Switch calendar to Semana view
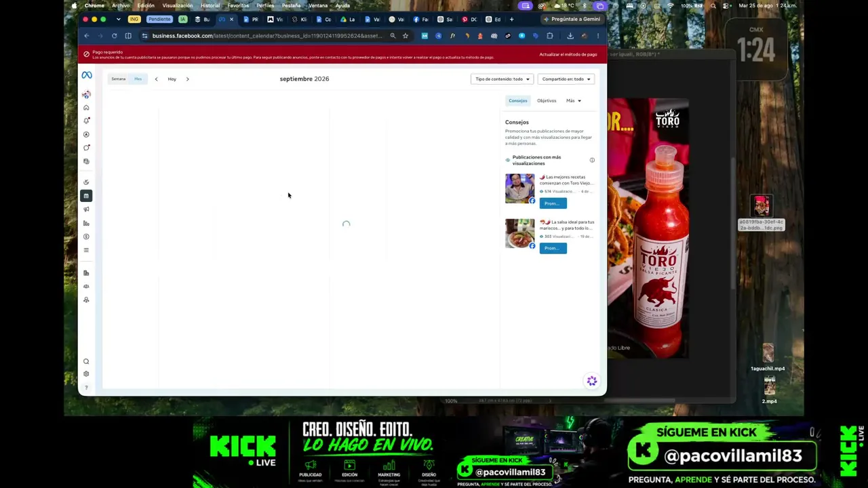Viewport: 868px width, 488px height. pos(119,79)
